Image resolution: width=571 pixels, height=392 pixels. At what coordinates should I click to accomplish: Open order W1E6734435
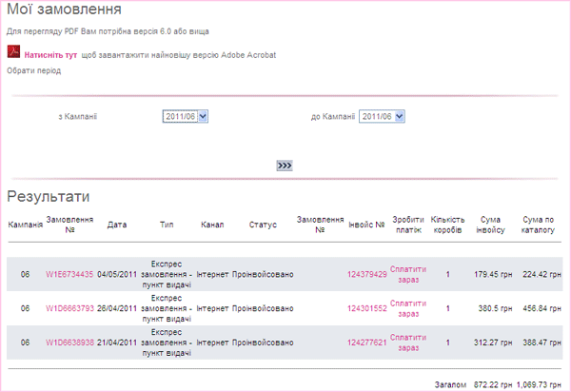[69, 274]
